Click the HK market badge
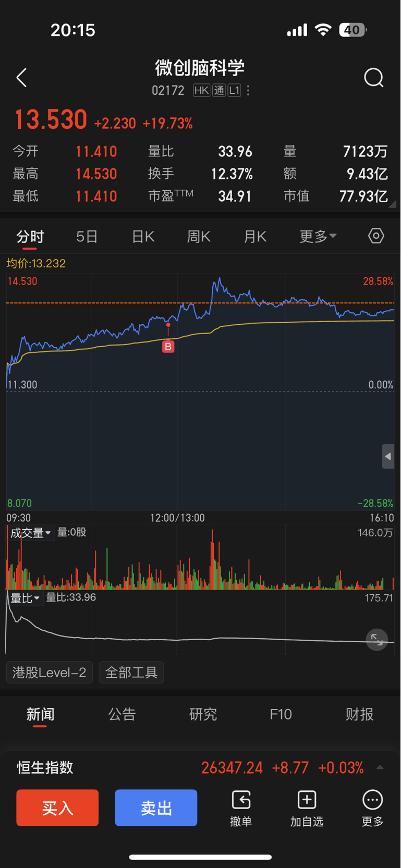Image resolution: width=401 pixels, height=868 pixels. tap(201, 91)
